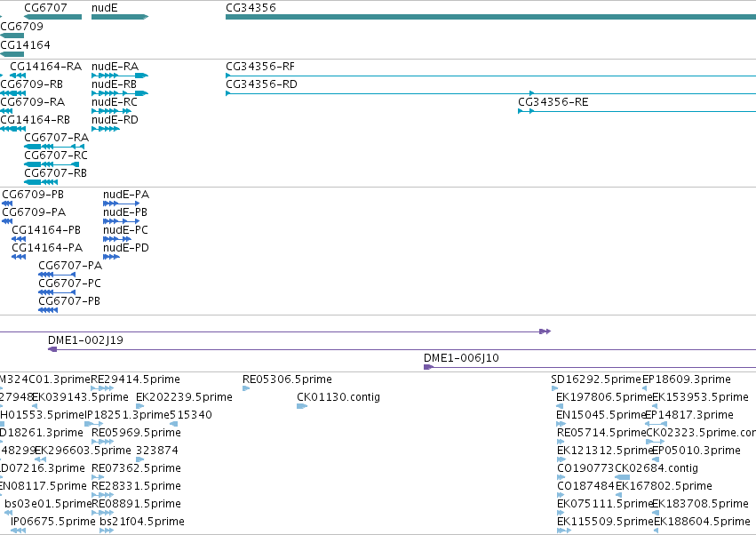This screenshot has width=756, height=535.
Task: Click the nudE-PC protein label
Action: tap(126, 230)
